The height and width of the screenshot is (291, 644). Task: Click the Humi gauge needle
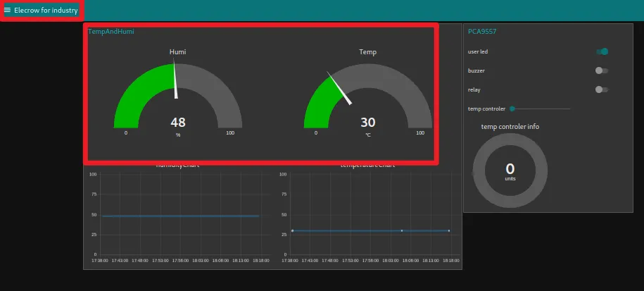pos(176,82)
